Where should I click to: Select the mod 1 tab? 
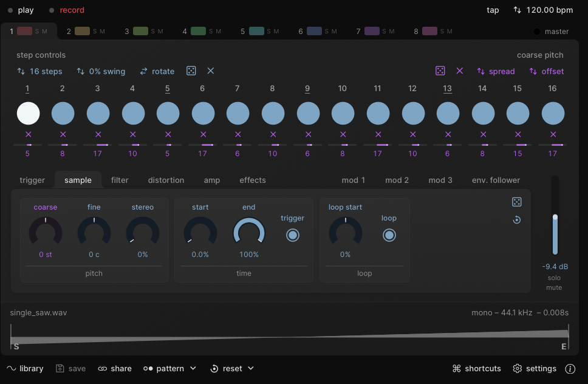click(354, 180)
